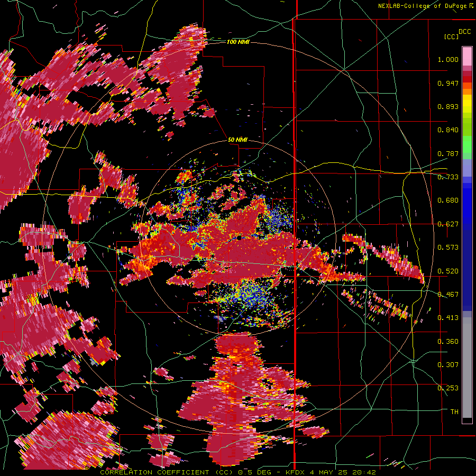This screenshot has height=476, width=476.
Task: Select the 0.413 legend value
Action: click(448, 318)
